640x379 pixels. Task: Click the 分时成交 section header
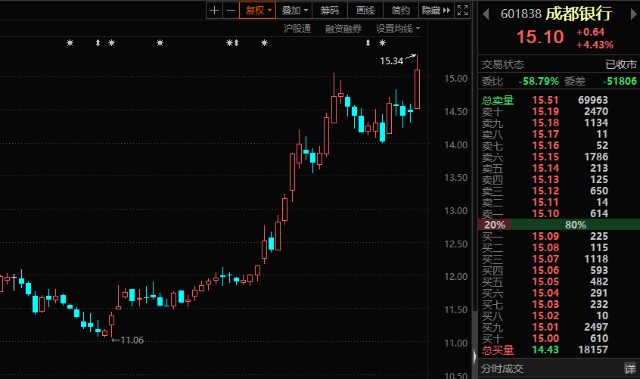[502, 369]
